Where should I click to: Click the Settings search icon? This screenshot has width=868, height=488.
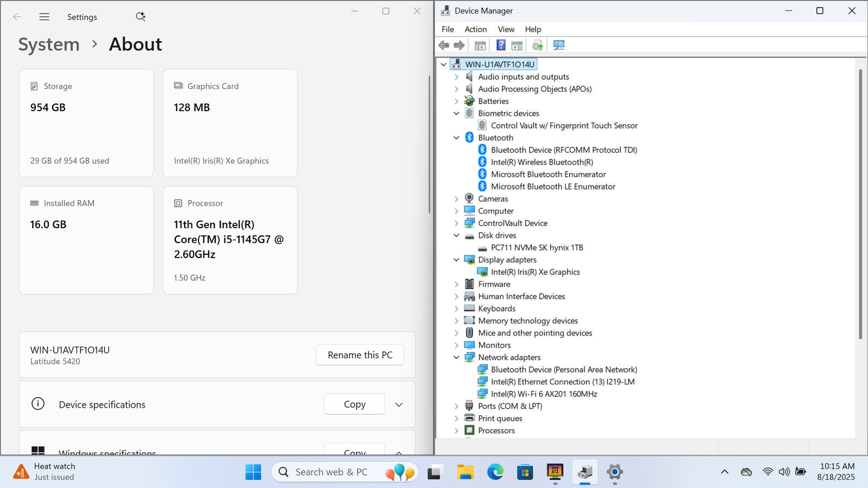pos(141,17)
